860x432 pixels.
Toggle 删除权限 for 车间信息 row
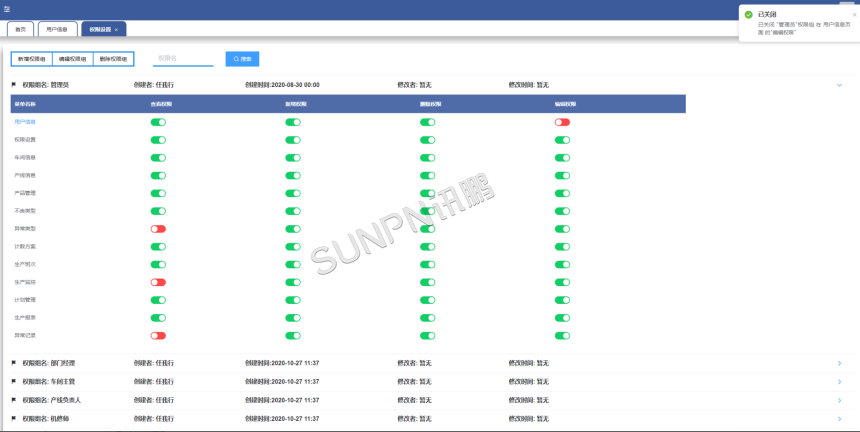[427, 158]
